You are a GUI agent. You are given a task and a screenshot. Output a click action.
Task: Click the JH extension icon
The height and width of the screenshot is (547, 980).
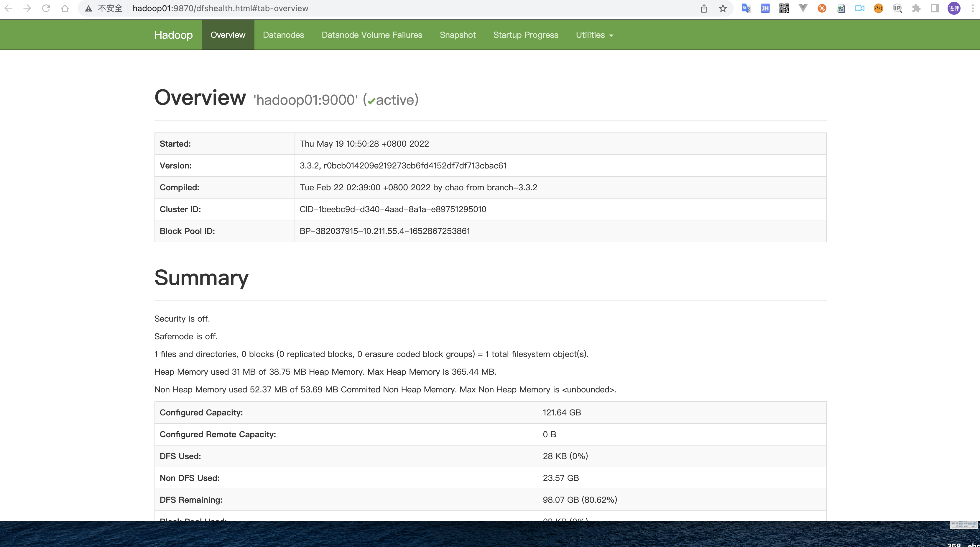point(765,8)
